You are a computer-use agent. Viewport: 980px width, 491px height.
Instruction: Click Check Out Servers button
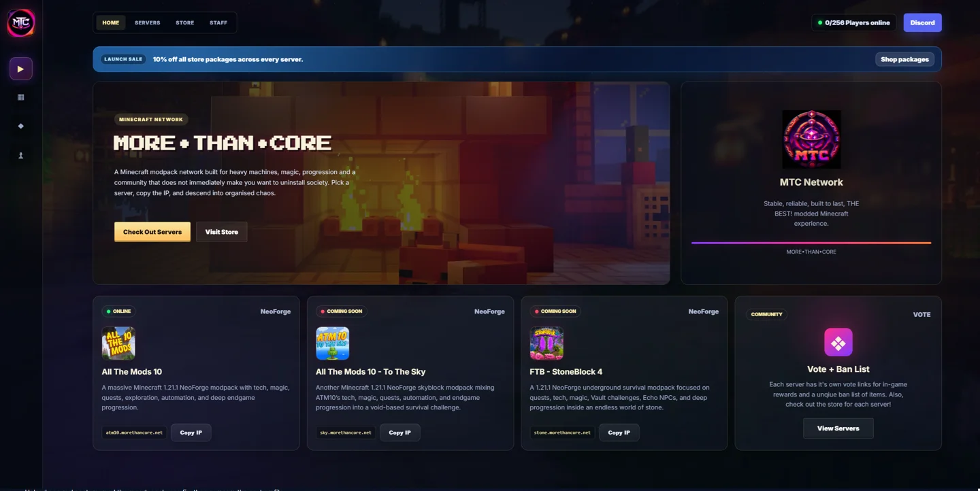tap(152, 232)
